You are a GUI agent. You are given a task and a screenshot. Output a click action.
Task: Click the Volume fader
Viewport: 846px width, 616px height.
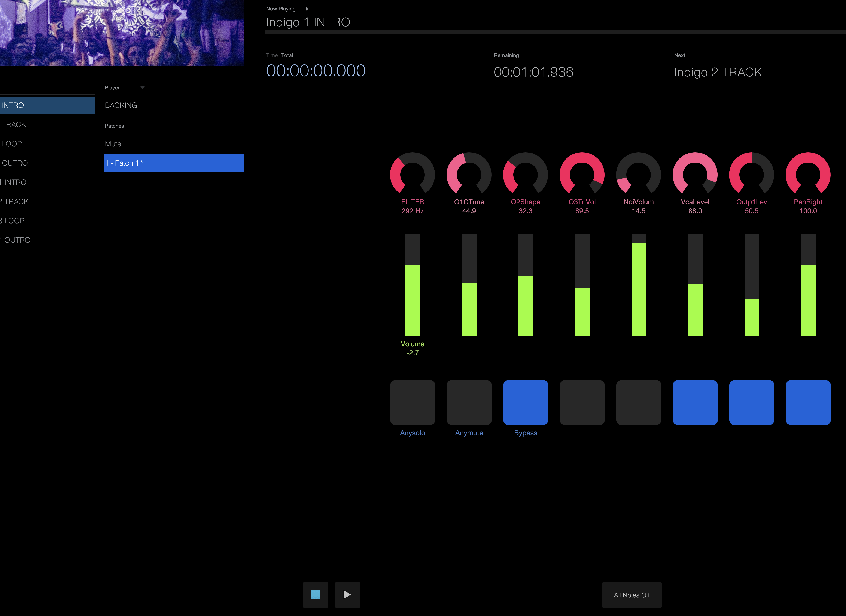point(412,285)
